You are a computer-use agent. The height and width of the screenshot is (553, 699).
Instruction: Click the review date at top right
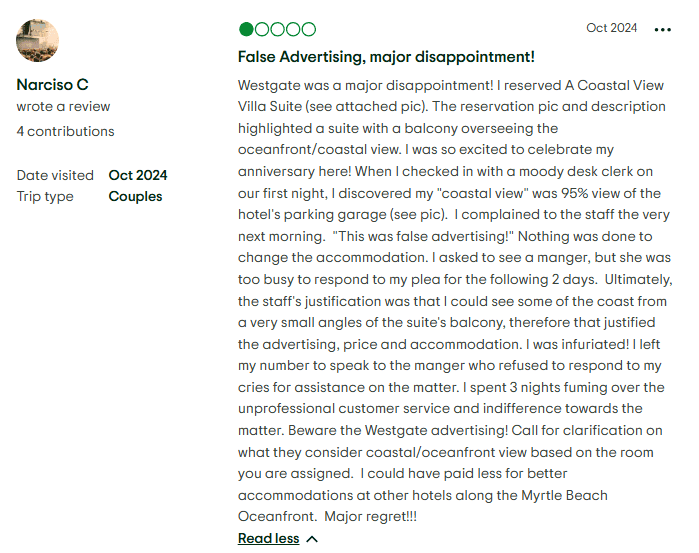[x=611, y=28]
